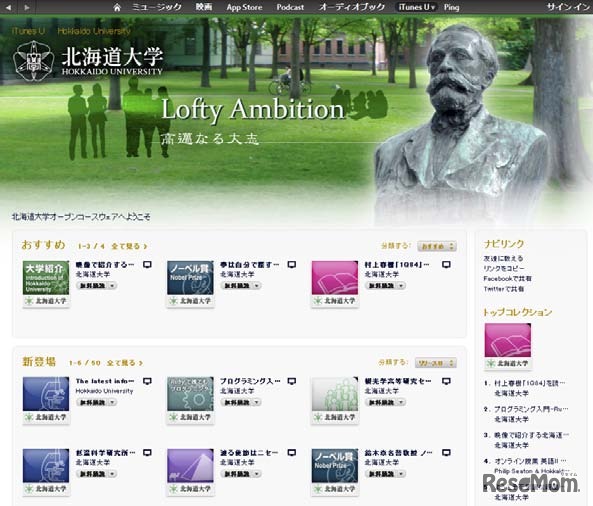Open the おすすめ sort dropdown

point(437,246)
